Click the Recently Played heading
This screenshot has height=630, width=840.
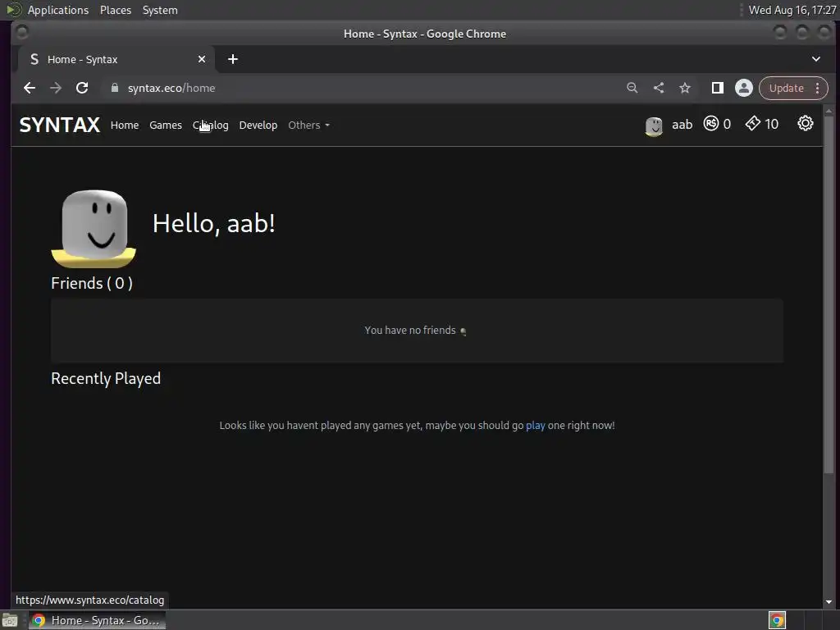[106, 379]
